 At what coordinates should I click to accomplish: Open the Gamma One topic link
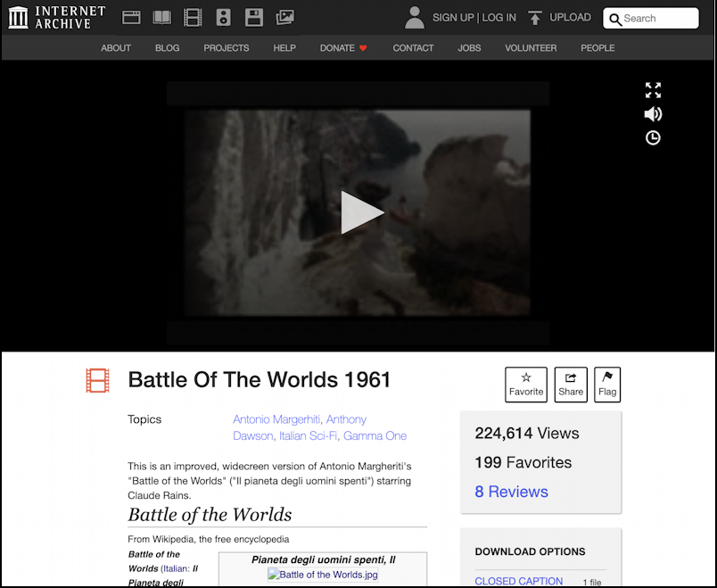[x=375, y=436]
